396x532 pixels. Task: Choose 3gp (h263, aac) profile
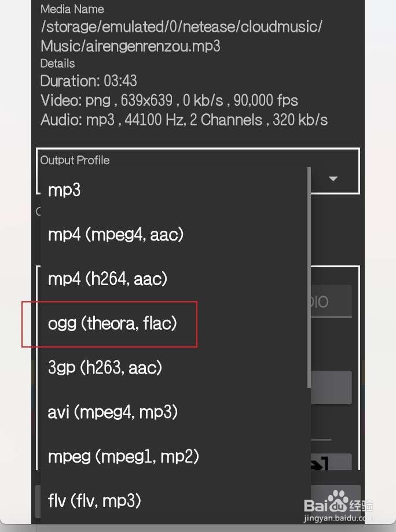175,367
